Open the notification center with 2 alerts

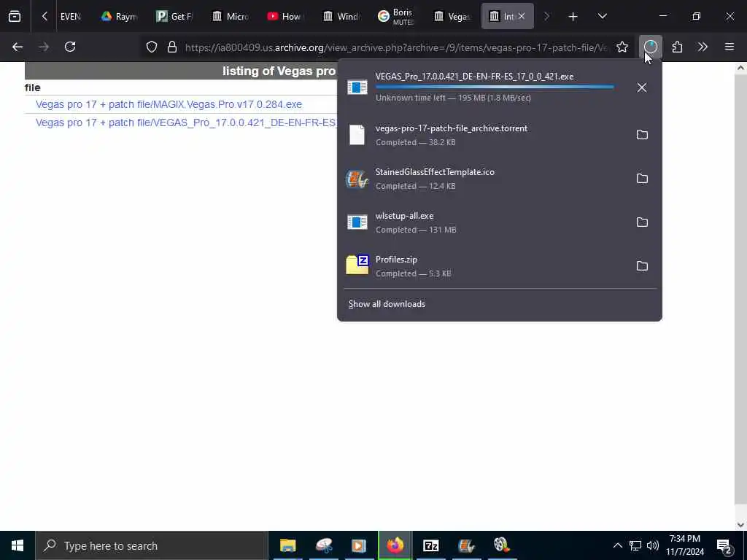[x=724, y=545]
